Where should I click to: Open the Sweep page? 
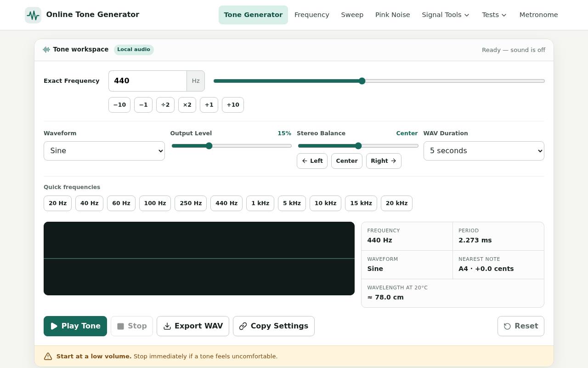point(352,15)
